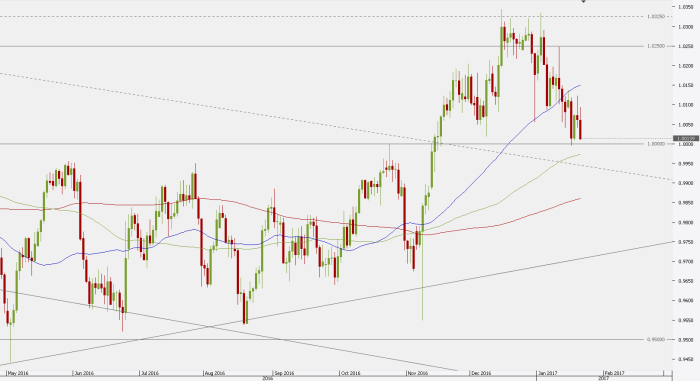The image size is (700, 381).
Task: Click the Nov 2016 time axis label
Action: coord(418,373)
